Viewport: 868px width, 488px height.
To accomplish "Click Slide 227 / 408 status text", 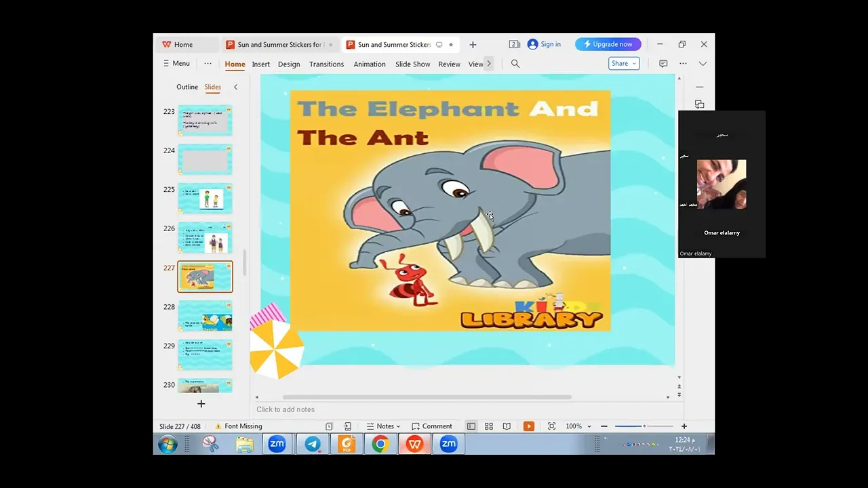I will click(x=180, y=426).
